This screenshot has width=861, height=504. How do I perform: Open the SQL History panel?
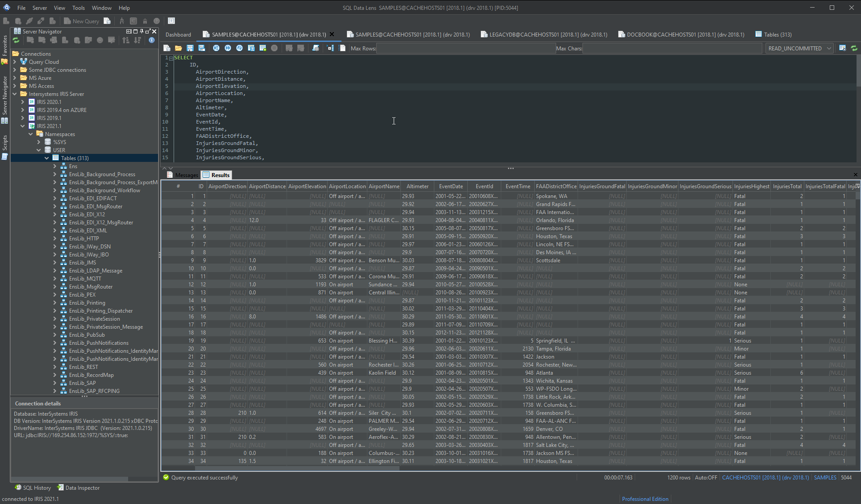[x=33, y=487]
